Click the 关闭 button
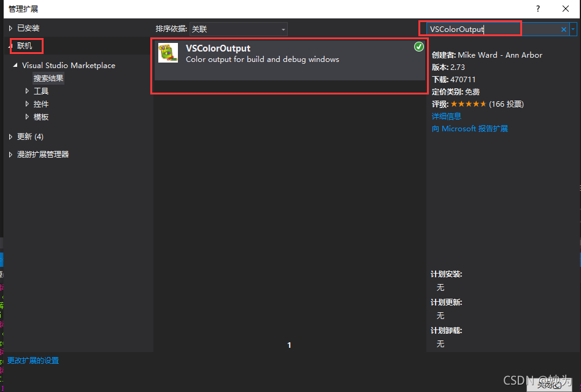The width and height of the screenshot is (581, 392). (550, 385)
